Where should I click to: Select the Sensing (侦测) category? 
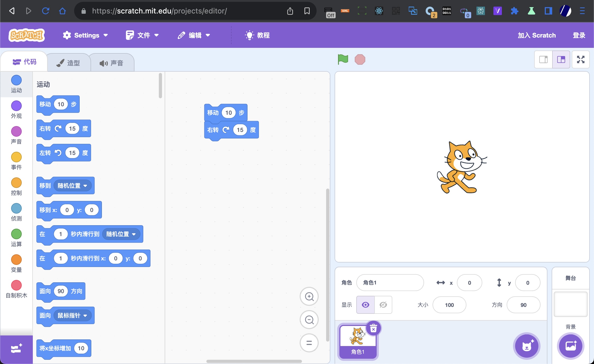click(x=16, y=212)
